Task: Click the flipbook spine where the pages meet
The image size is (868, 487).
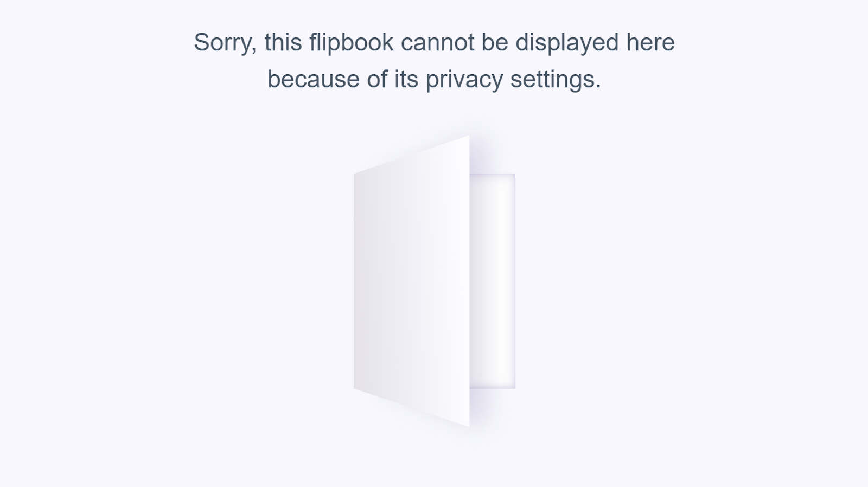Action: click(x=470, y=281)
